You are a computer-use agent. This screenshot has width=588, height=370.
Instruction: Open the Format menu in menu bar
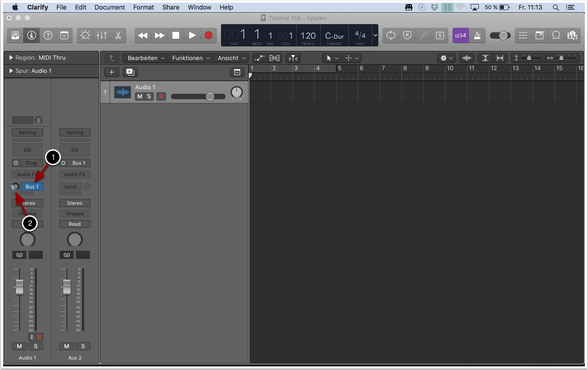click(x=143, y=7)
